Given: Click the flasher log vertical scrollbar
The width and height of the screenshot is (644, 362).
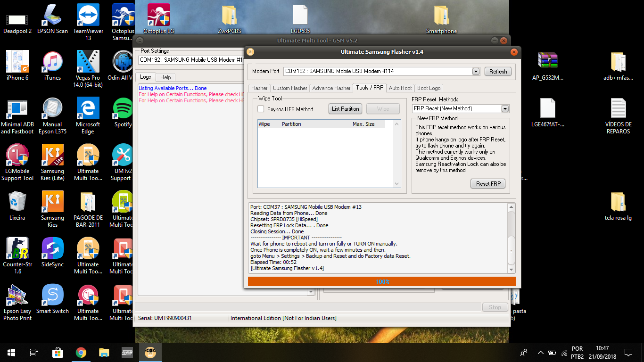Looking at the screenshot, I should pyautogui.click(x=511, y=238).
